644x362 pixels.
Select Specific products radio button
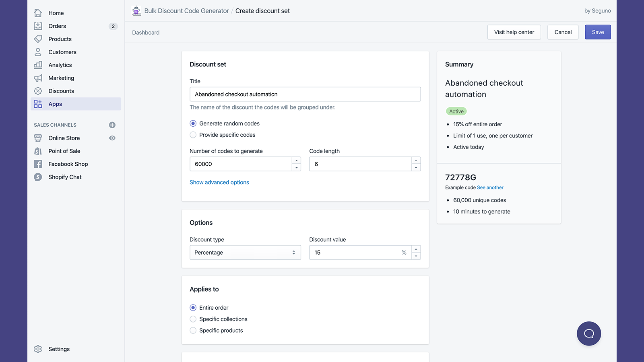[193, 330]
